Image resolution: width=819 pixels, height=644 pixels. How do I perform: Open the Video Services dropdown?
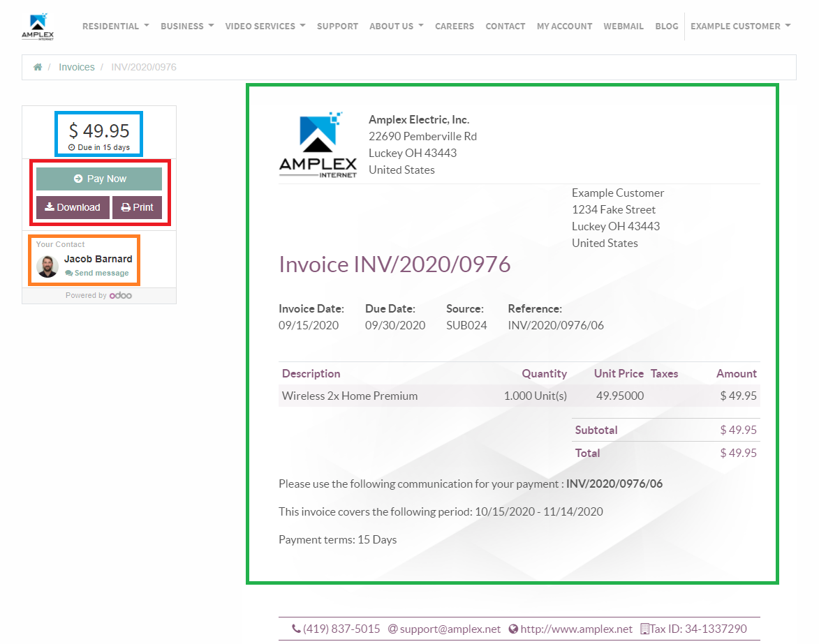[x=265, y=26]
